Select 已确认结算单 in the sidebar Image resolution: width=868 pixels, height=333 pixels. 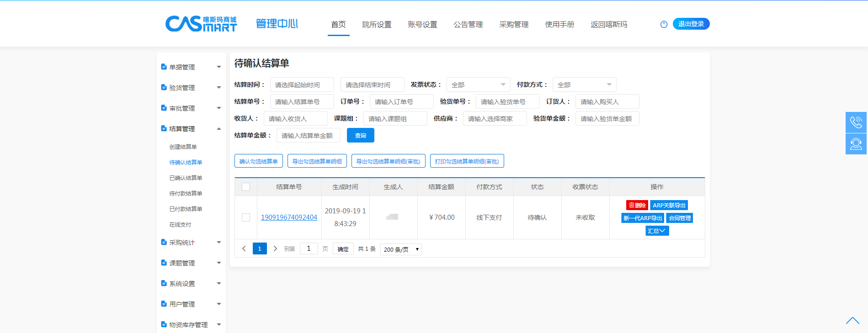point(186,178)
